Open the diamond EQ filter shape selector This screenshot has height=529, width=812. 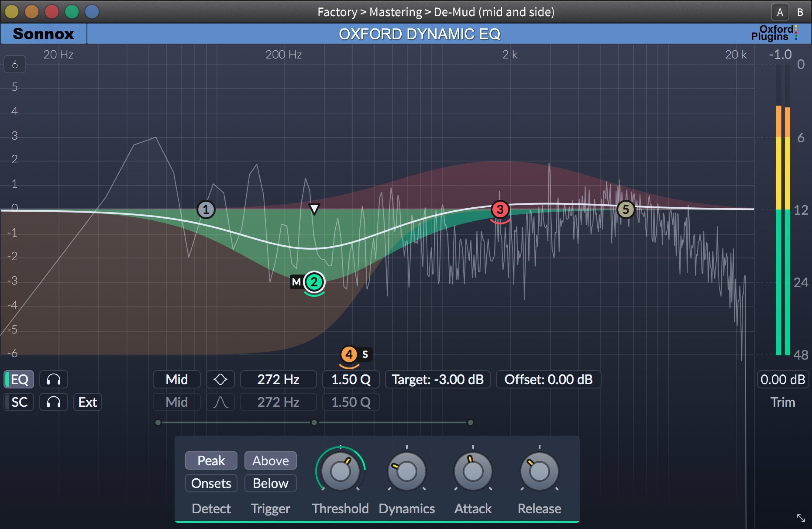(220, 379)
